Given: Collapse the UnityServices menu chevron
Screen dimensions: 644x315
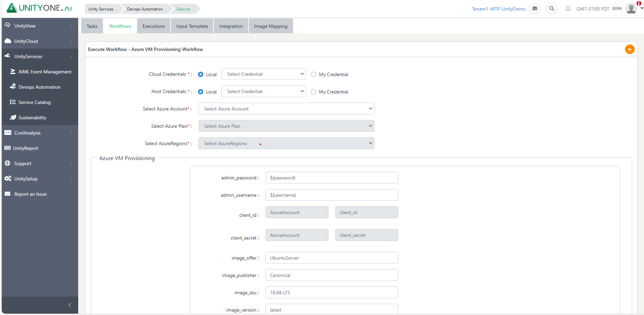Looking at the screenshot, I should [71, 56].
